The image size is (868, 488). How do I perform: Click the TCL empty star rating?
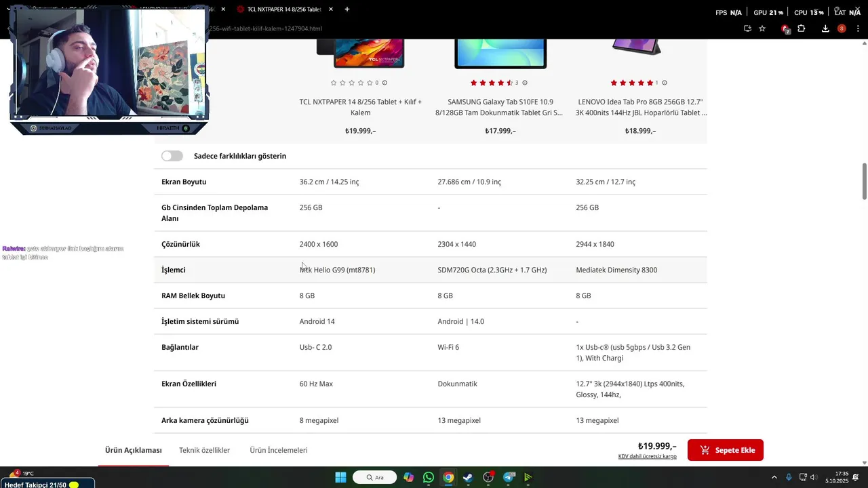351,83
